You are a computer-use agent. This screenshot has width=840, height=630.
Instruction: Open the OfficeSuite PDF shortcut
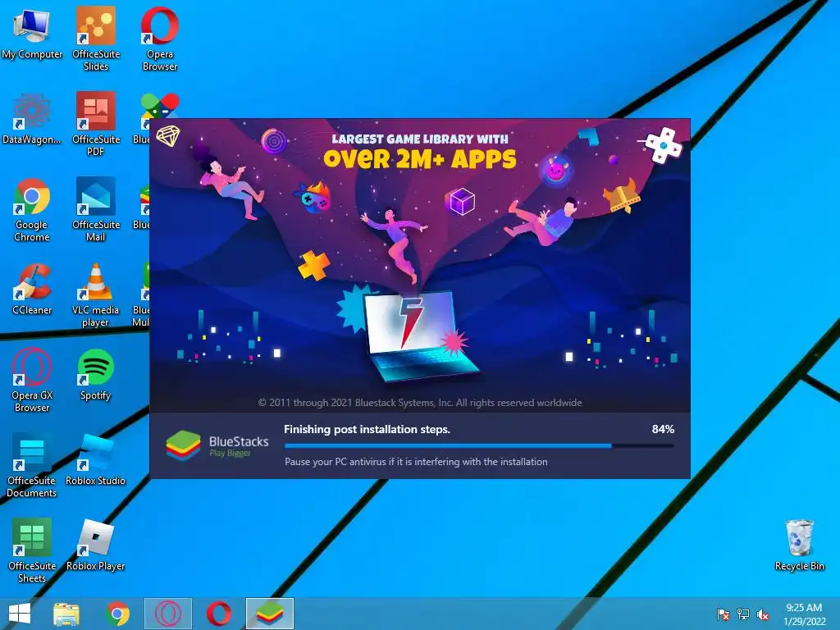[x=96, y=125]
